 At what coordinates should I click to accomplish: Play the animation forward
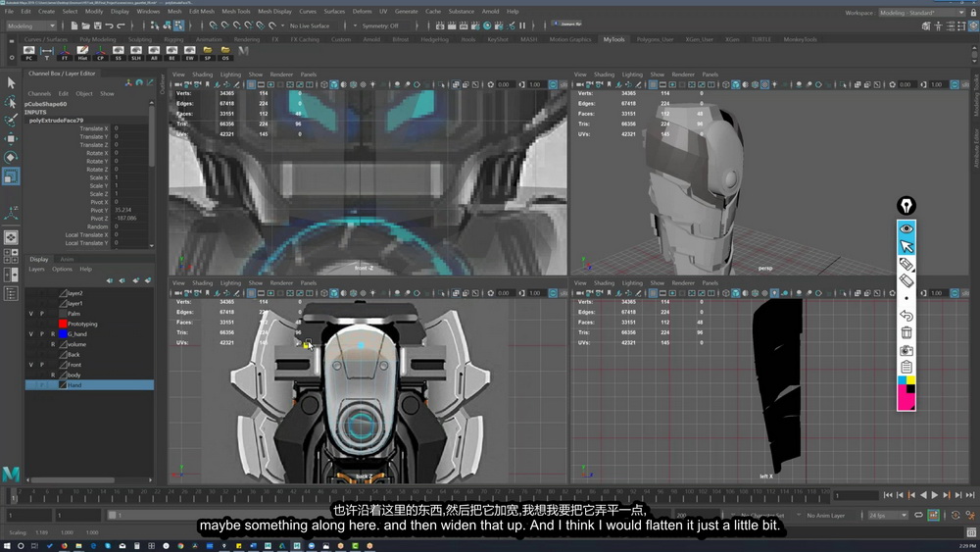(x=935, y=495)
